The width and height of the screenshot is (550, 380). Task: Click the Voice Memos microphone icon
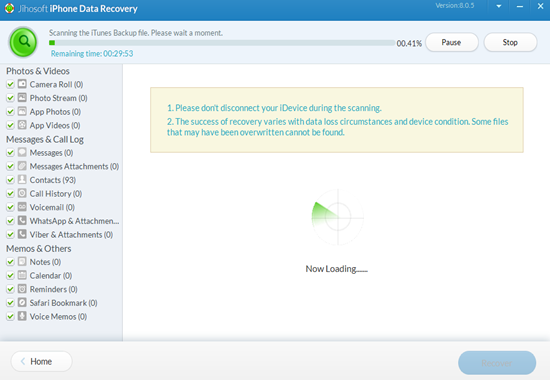[x=22, y=316]
